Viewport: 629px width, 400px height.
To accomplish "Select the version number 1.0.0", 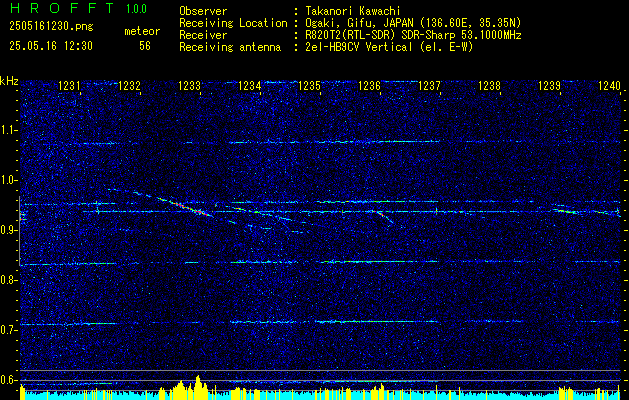I will tap(136, 8).
